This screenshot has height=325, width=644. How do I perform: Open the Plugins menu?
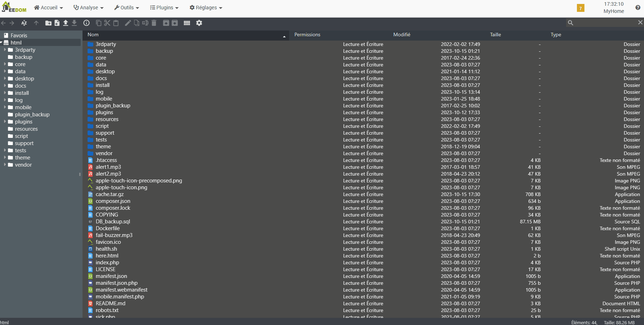point(164,8)
